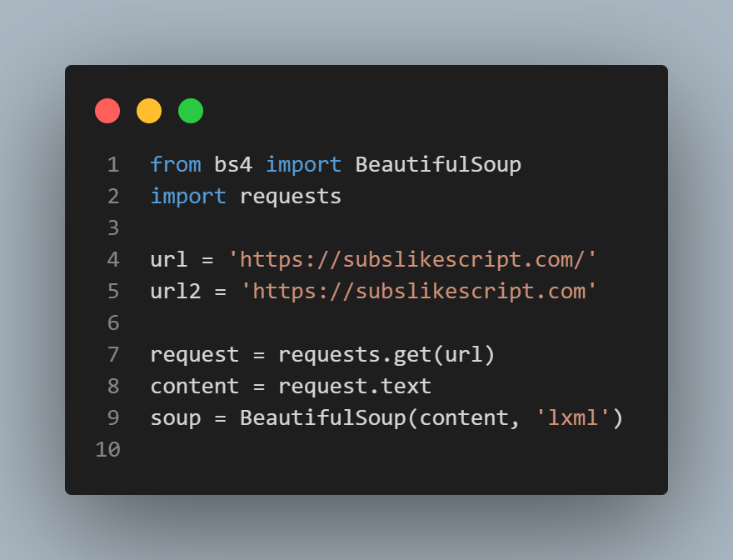This screenshot has width=733, height=560.
Task: Click the 'url2' variable name
Action: 176,292
